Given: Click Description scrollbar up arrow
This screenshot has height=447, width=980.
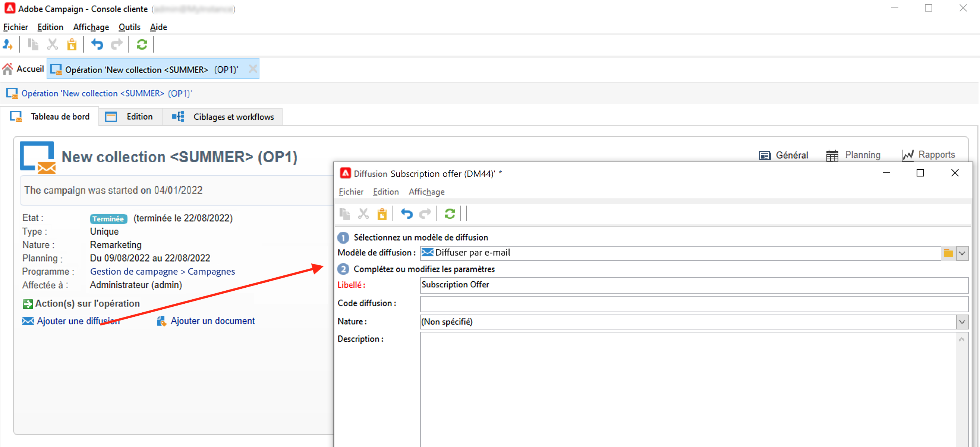Looking at the screenshot, I should click(962, 339).
